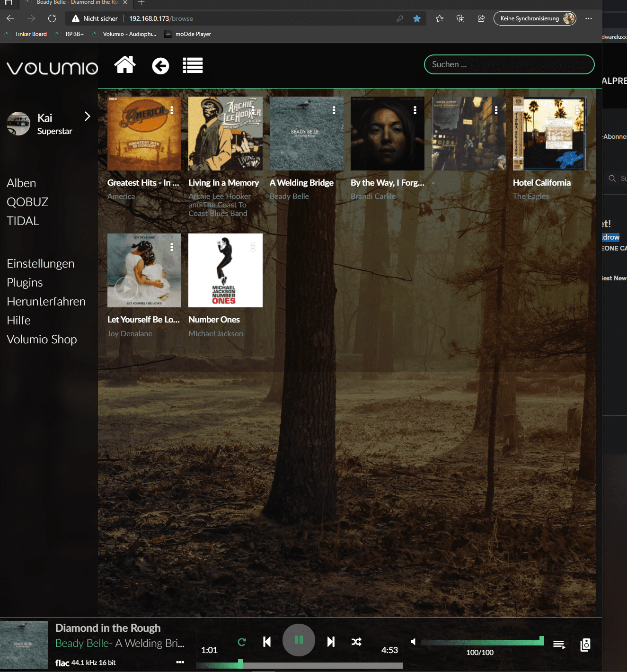Click Herunterfahren to shut down
The height and width of the screenshot is (672, 627).
click(46, 302)
